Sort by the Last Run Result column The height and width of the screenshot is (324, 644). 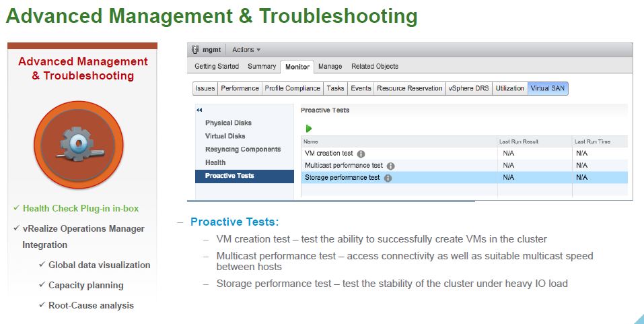(x=519, y=141)
